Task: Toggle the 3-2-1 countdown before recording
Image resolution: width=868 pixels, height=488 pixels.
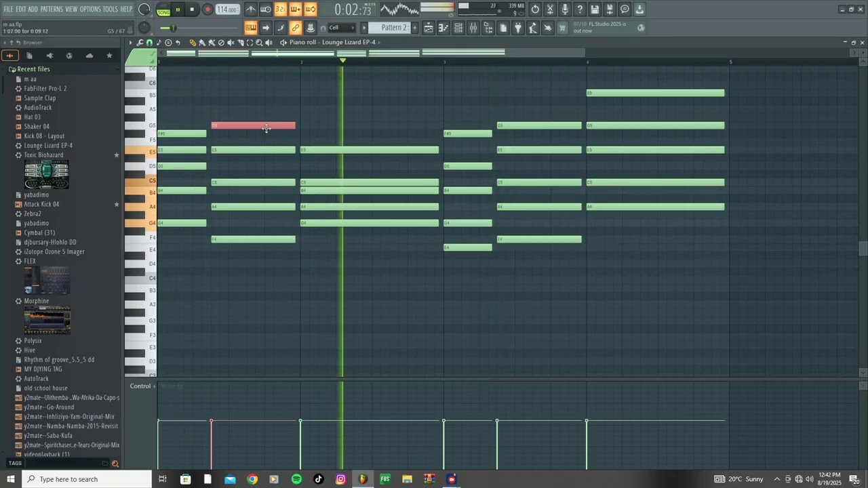Action: point(280,9)
